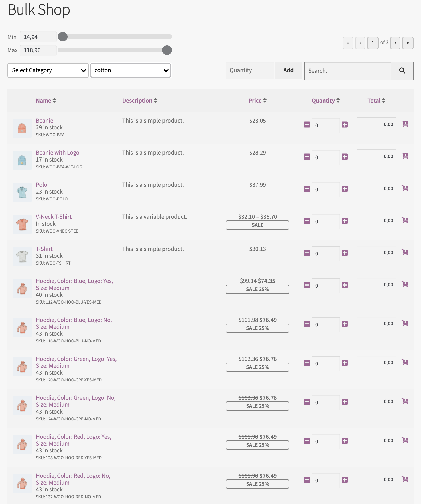Sort by the Total column header
421x504 pixels.
pos(376,101)
